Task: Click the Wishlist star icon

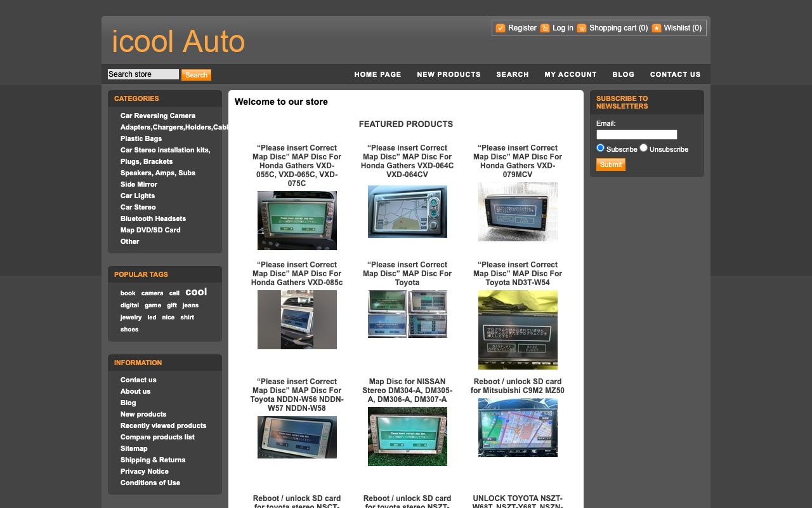Action: (x=657, y=28)
